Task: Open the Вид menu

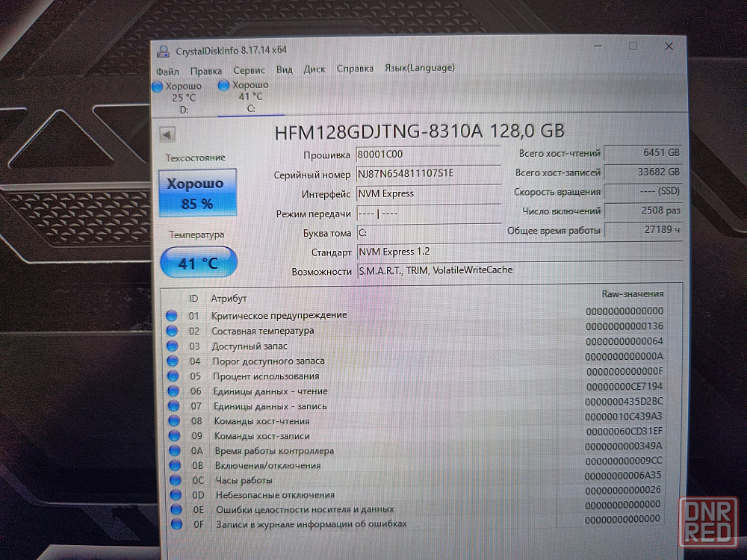Action: pyautogui.click(x=285, y=69)
